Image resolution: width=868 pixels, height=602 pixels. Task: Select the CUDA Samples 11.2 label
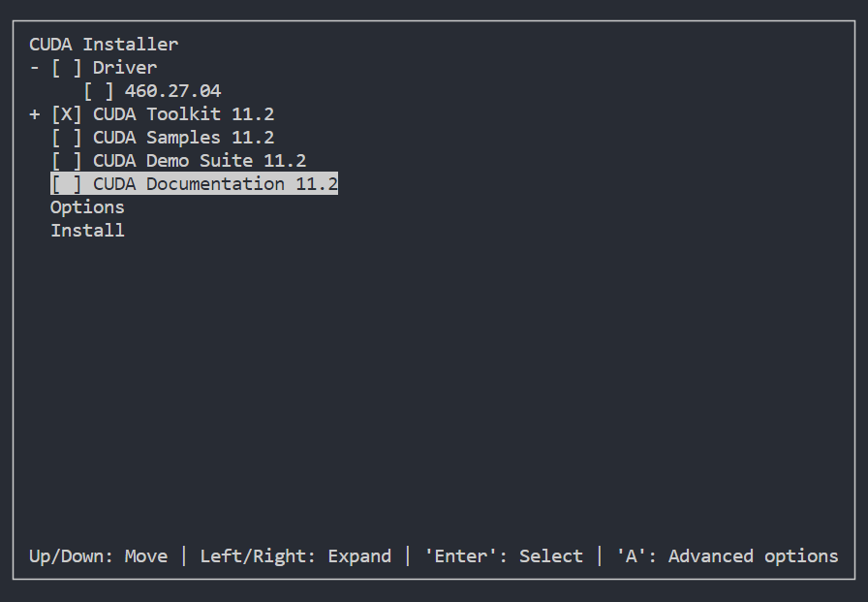click(183, 138)
